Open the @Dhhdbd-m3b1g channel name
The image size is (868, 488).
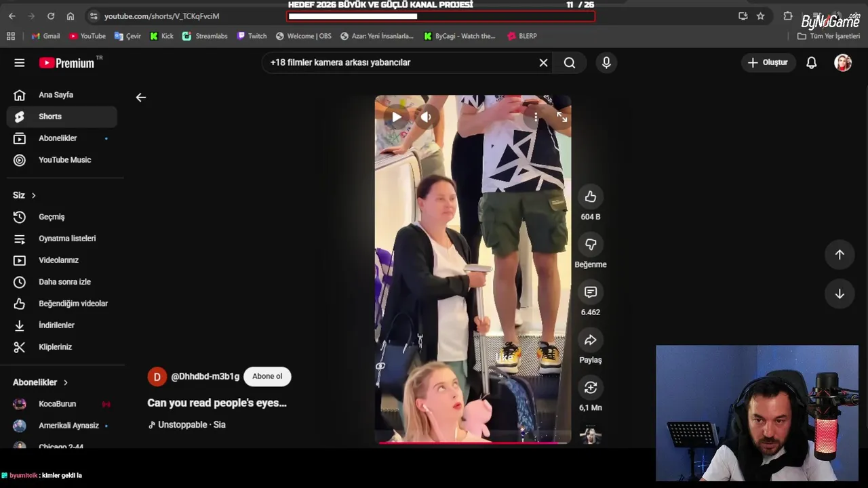coord(205,377)
